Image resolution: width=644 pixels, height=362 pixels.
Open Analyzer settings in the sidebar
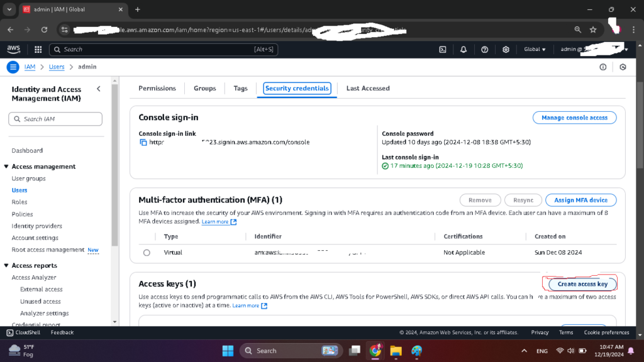[45, 313]
